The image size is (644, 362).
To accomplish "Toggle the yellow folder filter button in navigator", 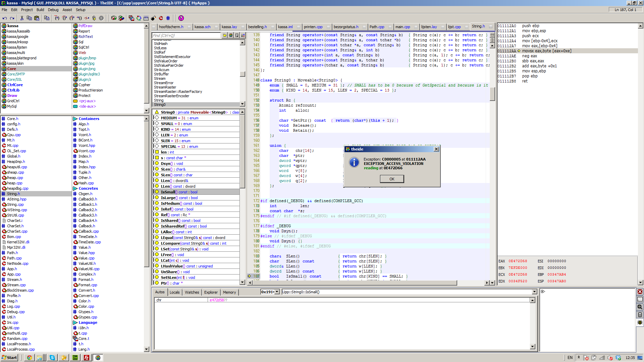I will point(224,35).
